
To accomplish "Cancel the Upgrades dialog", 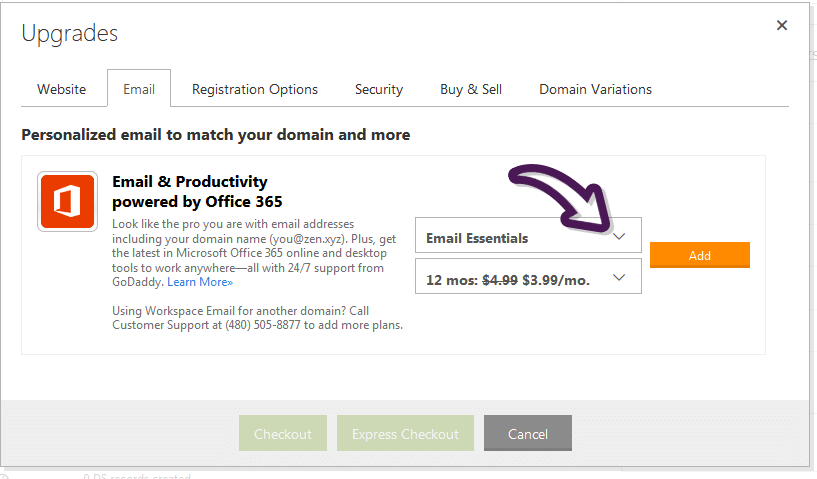I will point(527,433).
